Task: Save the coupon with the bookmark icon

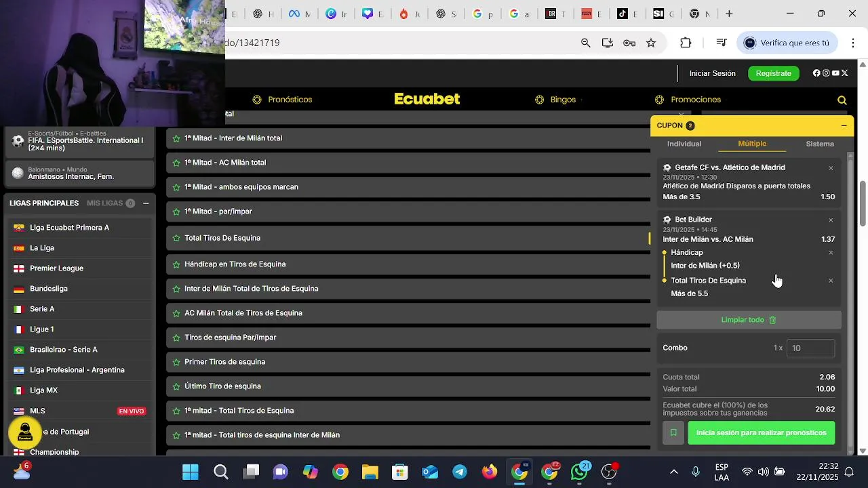Action: [673, 433]
